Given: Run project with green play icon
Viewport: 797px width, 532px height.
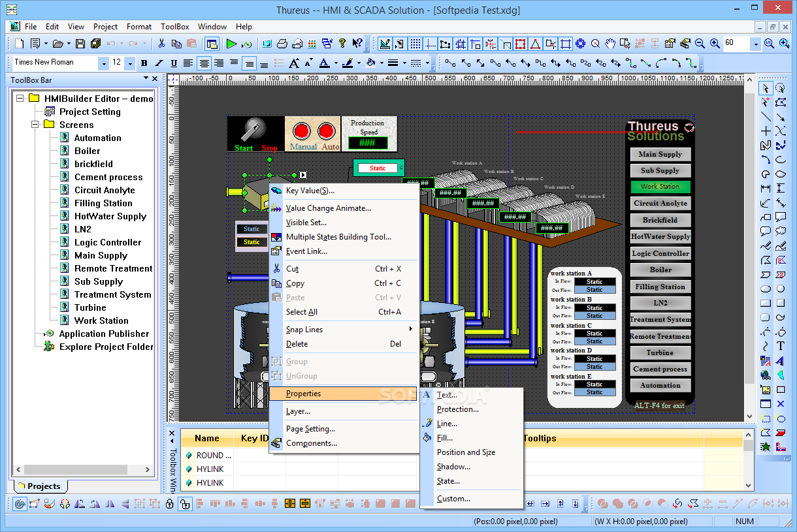Looking at the screenshot, I should [231, 44].
